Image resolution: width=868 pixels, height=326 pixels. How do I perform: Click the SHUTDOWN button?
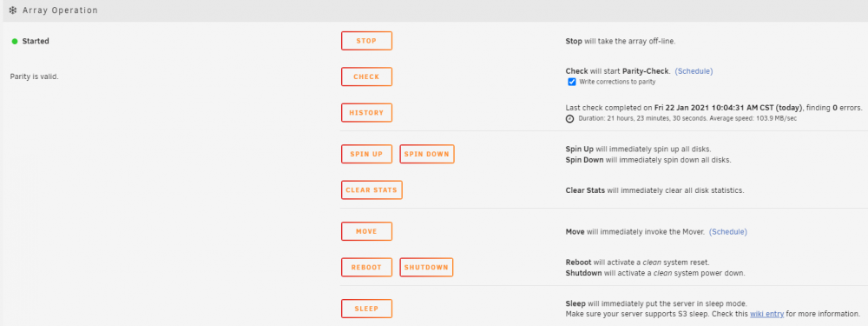pyautogui.click(x=426, y=267)
